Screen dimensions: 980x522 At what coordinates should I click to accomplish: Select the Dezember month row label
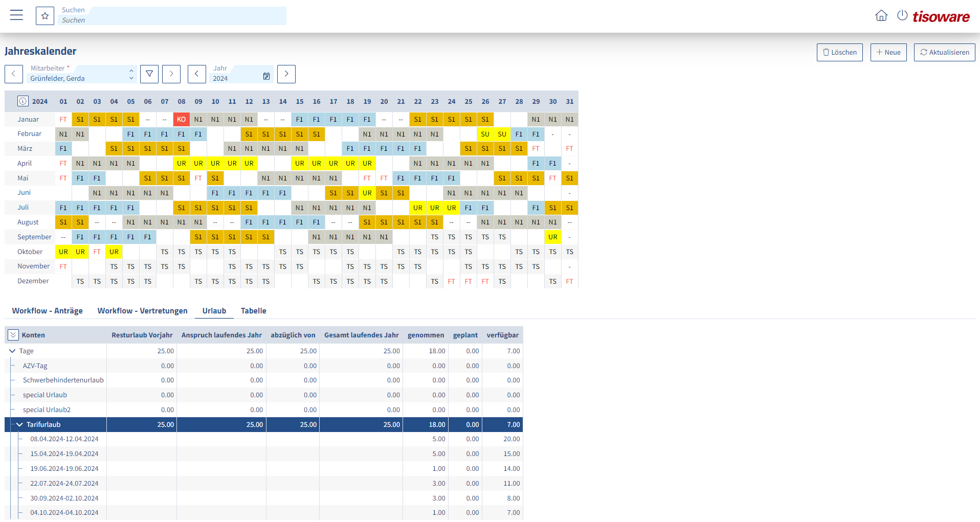(x=33, y=281)
